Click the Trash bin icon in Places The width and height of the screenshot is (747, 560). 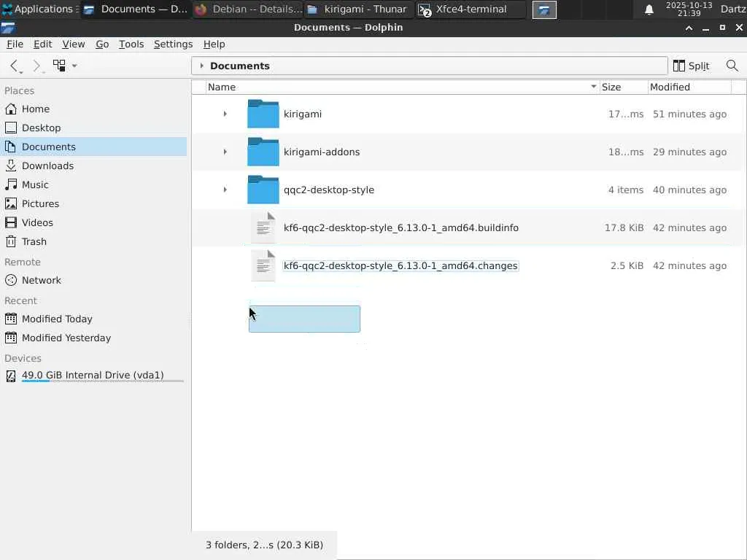pos(11,241)
